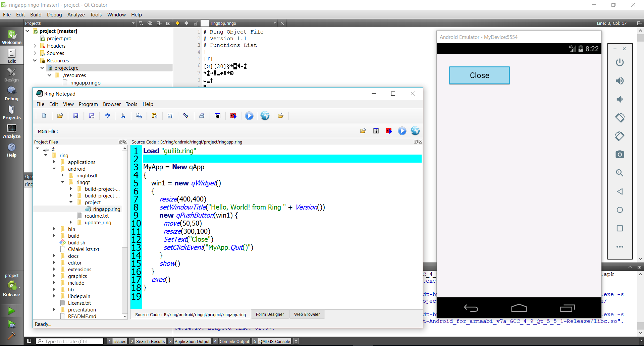Viewport: 644px width, 346px height.
Task: Click the New file icon in Ring Notepad toolbar
Action: (x=44, y=116)
